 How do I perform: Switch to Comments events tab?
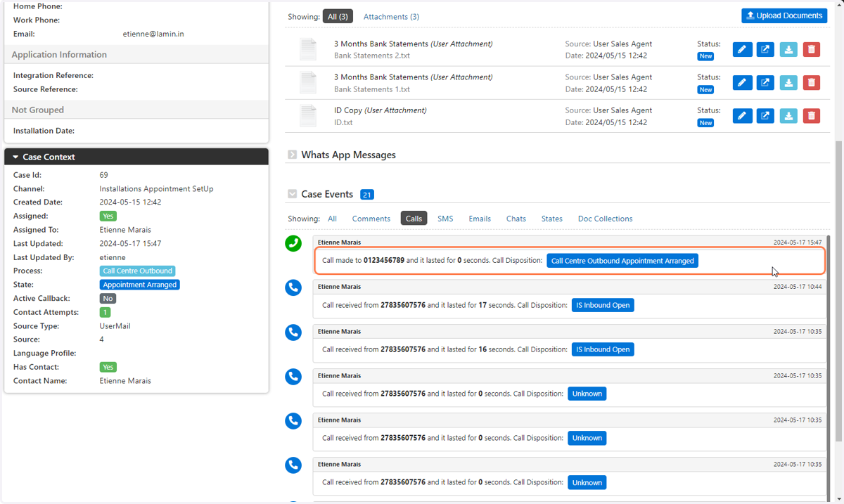tap(371, 219)
